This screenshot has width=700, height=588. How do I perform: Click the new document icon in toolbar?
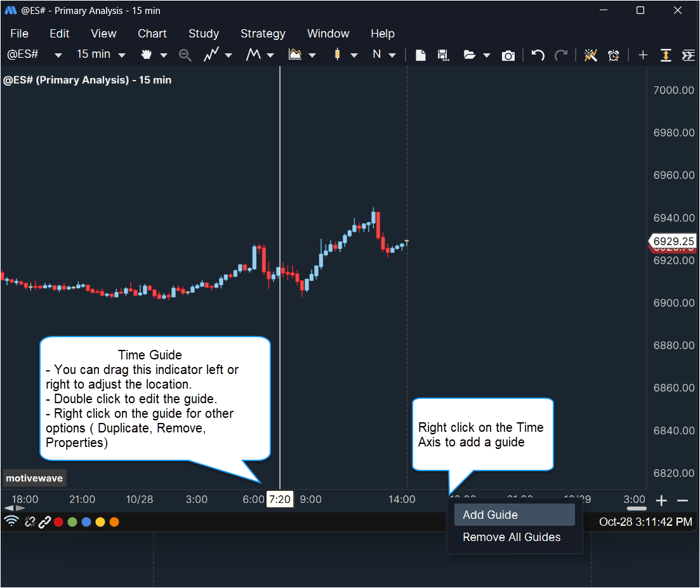(x=420, y=55)
